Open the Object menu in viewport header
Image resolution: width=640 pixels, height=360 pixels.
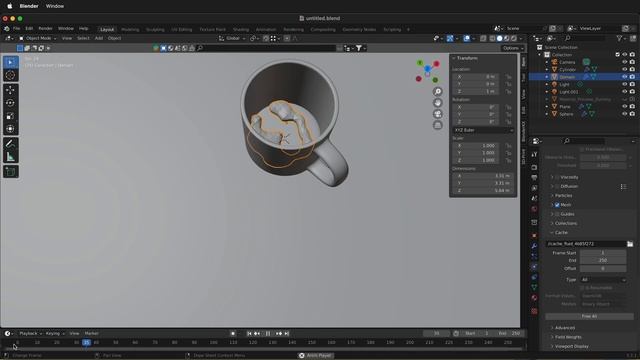[x=114, y=38]
